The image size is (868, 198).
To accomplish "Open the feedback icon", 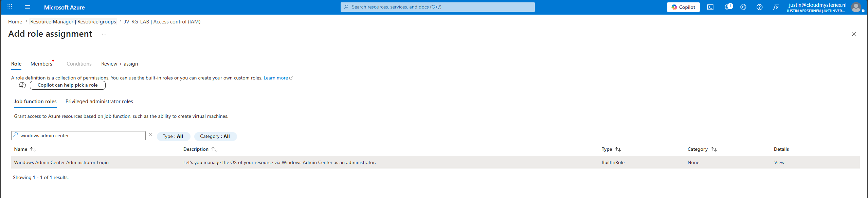I will 776,7.
